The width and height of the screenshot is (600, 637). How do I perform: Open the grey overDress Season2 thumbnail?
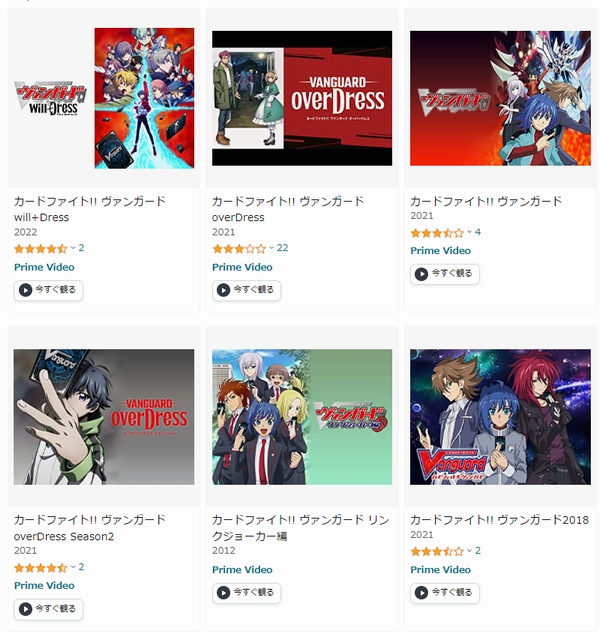(x=104, y=417)
